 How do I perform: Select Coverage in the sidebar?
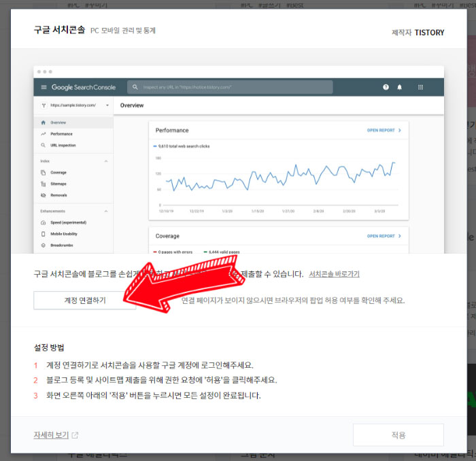(x=73, y=173)
